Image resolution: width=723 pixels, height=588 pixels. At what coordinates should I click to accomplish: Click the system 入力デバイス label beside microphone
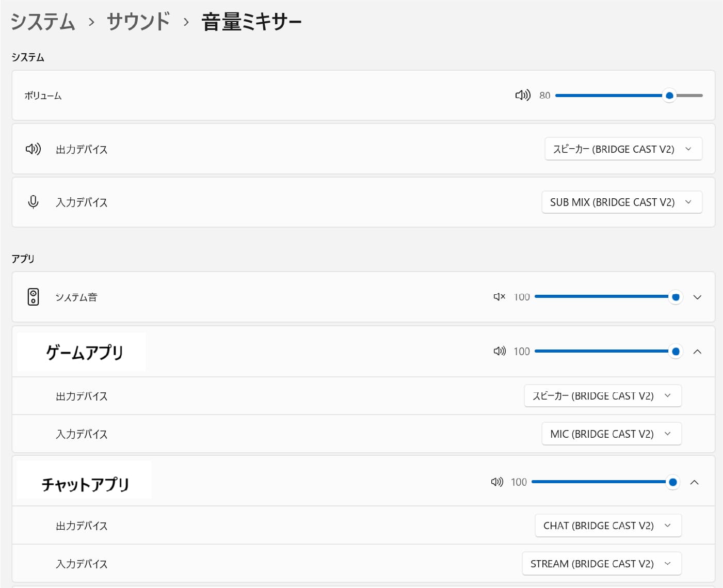tap(82, 202)
